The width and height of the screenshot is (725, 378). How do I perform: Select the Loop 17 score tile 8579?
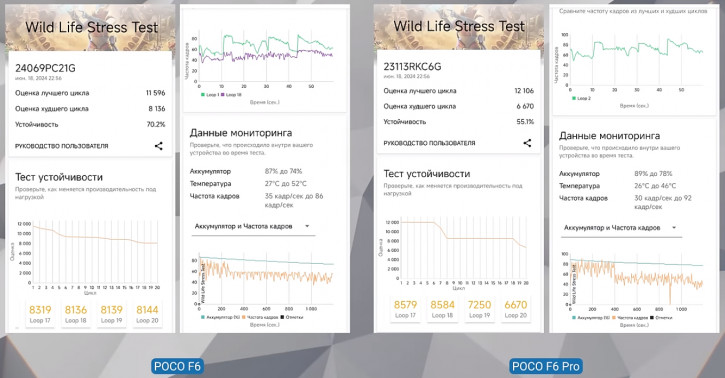click(405, 309)
